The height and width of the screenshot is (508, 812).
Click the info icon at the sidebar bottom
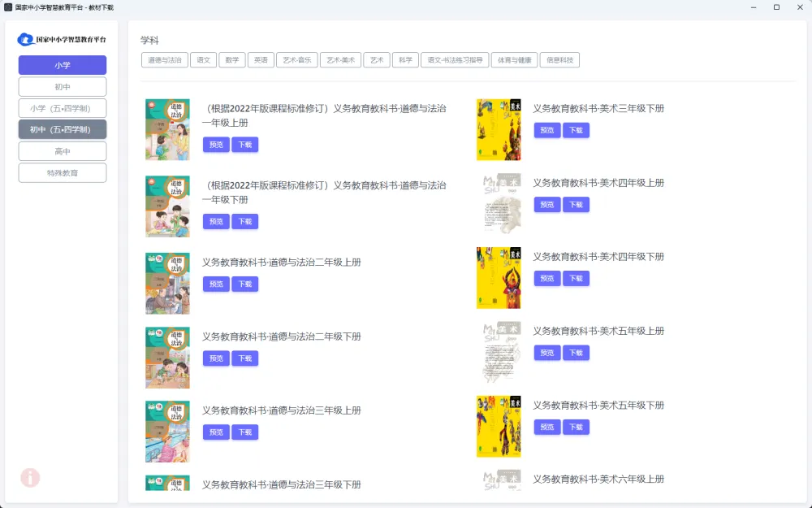(x=30, y=478)
